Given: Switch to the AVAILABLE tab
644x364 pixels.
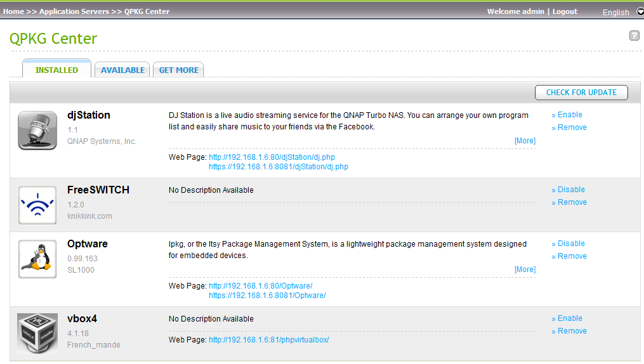Looking at the screenshot, I should 122,70.
